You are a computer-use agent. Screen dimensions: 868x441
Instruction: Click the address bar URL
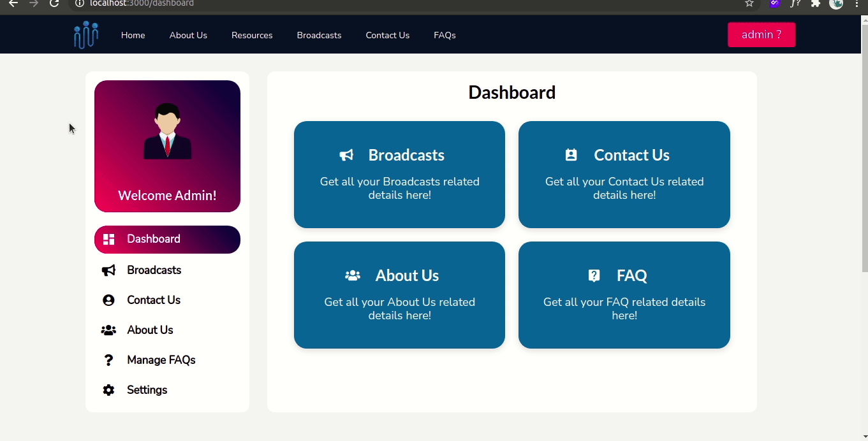pyautogui.click(x=142, y=4)
